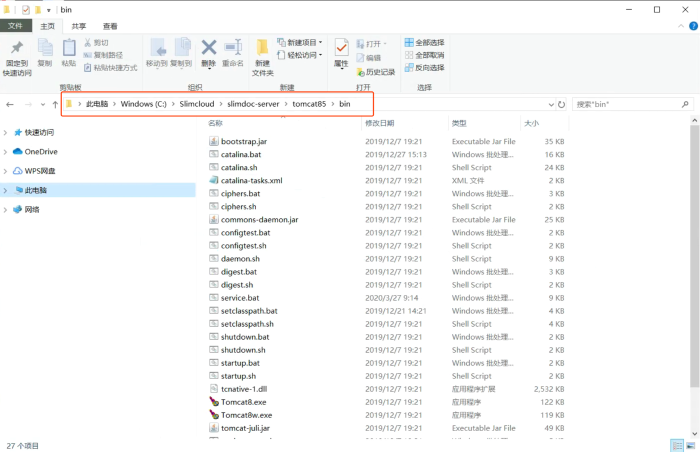Viewport: 700px width, 452px height.
Task: Switch to the Share ribbon tab
Action: click(x=79, y=26)
